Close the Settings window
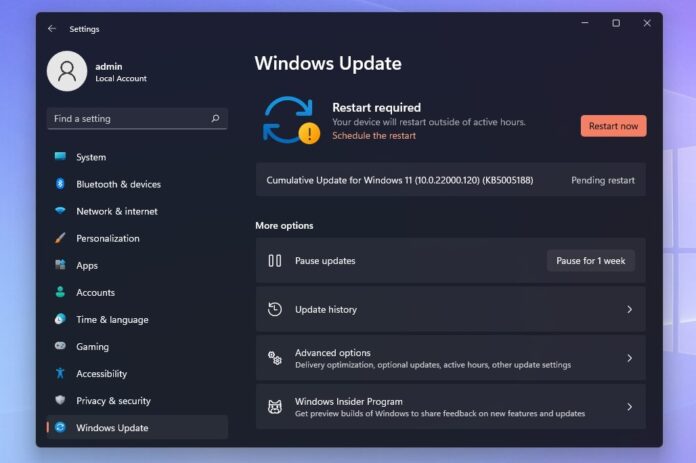The height and width of the screenshot is (463, 696). 647,23
